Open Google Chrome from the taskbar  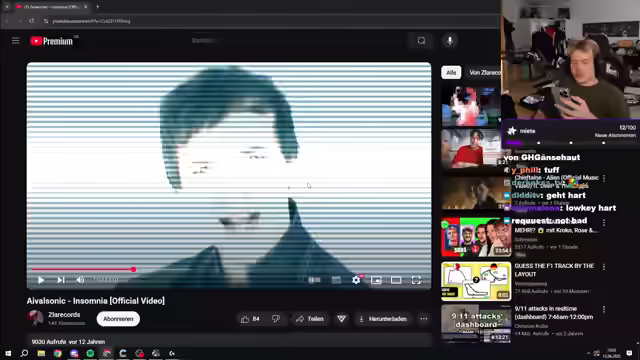tap(58, 353)
